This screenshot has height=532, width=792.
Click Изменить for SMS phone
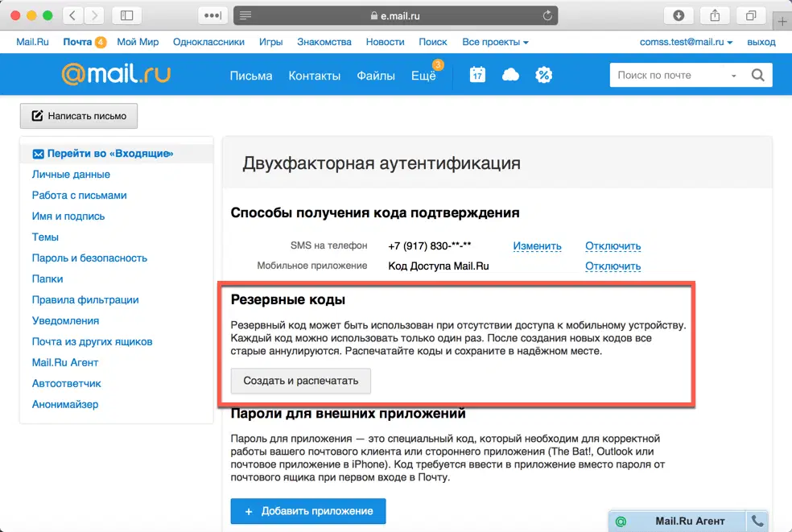pos(537,246)
